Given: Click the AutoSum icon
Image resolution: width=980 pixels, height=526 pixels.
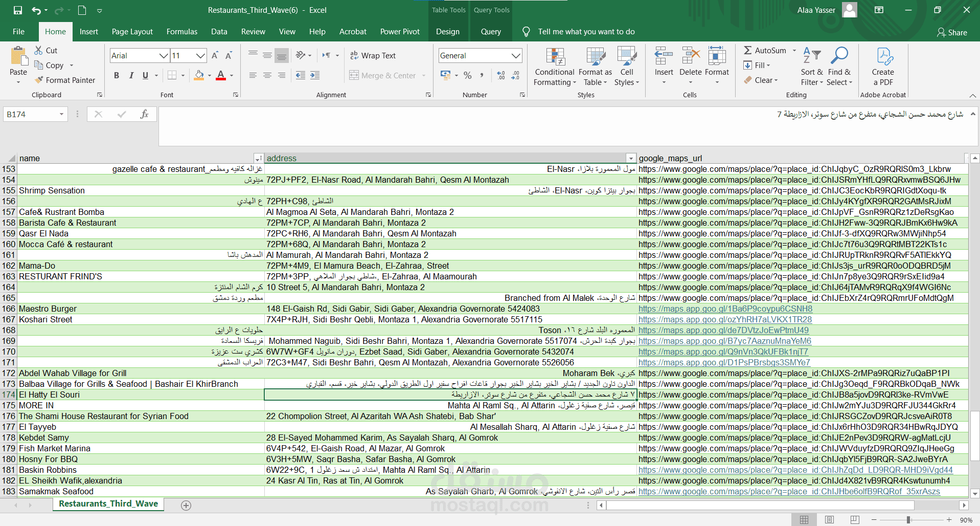Looking at the screenshot, I should (748, 50).
